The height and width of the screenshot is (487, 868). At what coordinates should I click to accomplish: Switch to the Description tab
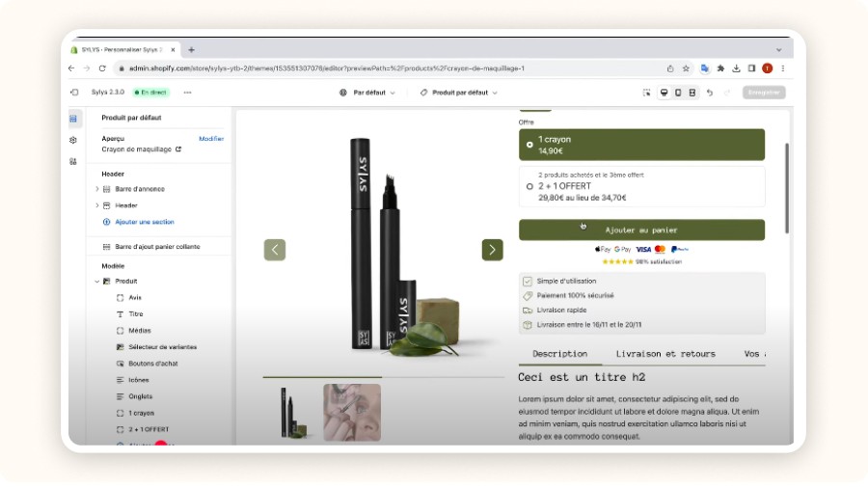coord(559,354)
